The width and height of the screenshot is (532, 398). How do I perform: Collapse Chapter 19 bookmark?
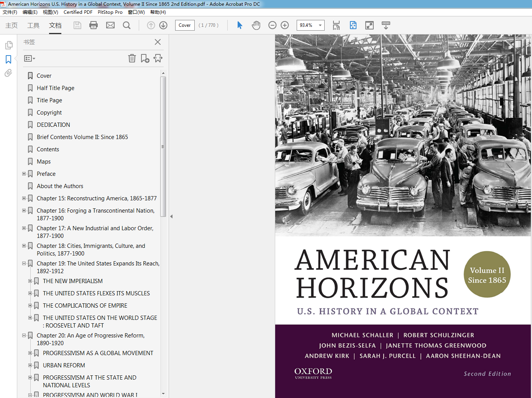click(x=24, y=263)
